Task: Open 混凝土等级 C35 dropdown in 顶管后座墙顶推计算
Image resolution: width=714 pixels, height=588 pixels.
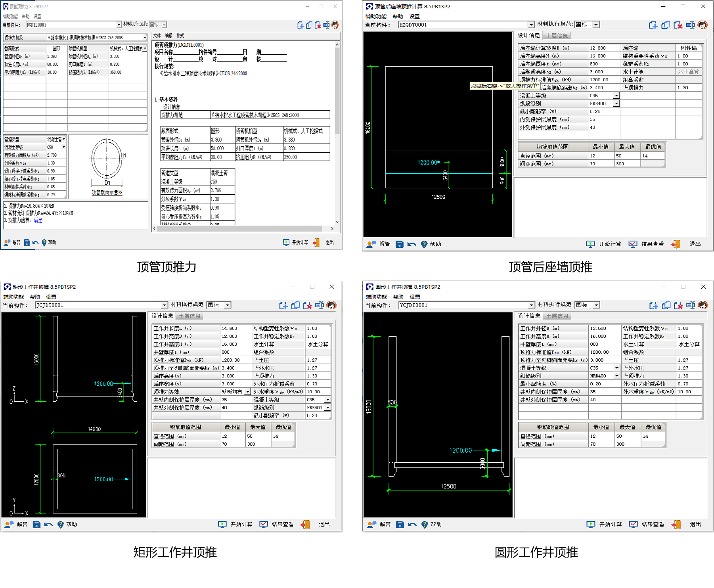Action: click(x=616, y=96)
